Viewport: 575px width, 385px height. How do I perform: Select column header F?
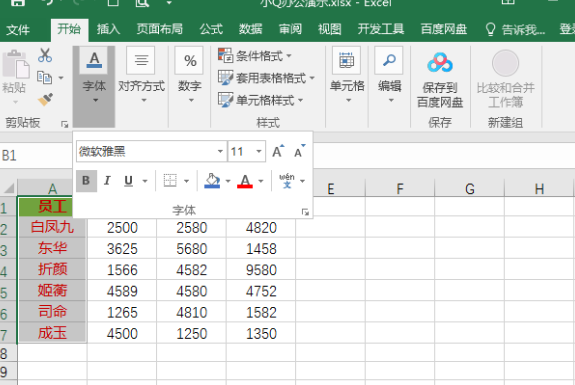(x=400, y=188)
